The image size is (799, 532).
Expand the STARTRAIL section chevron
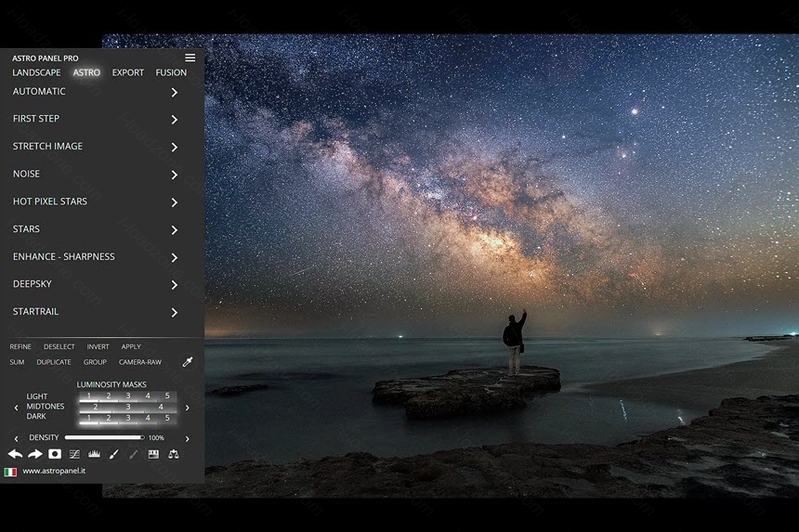[x=175, y=312]
